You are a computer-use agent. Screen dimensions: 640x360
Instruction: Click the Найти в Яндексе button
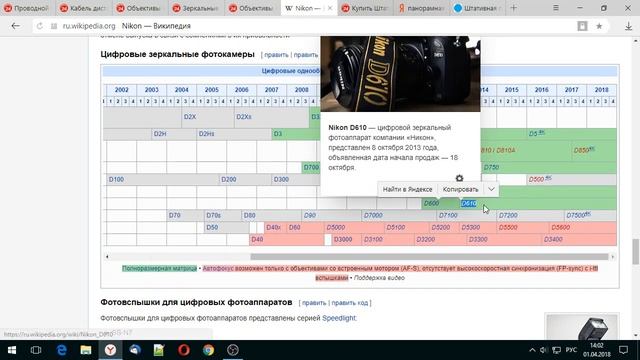click(x=407, y=189)
